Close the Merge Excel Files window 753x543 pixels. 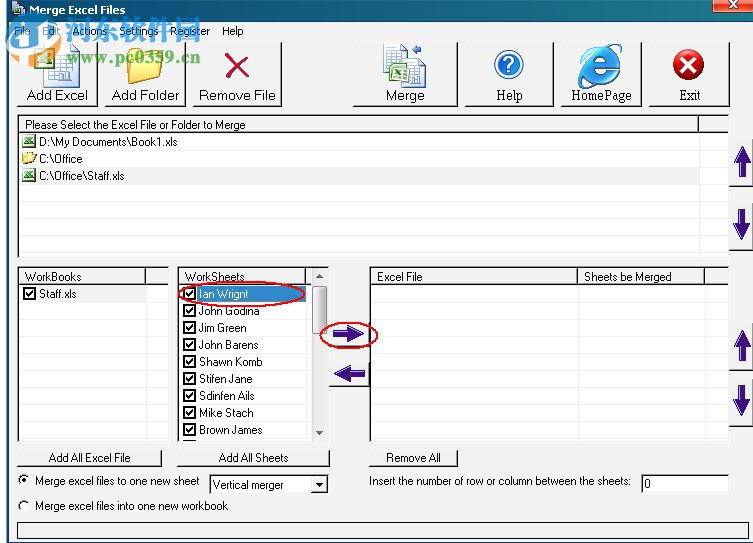coord(733,5)
